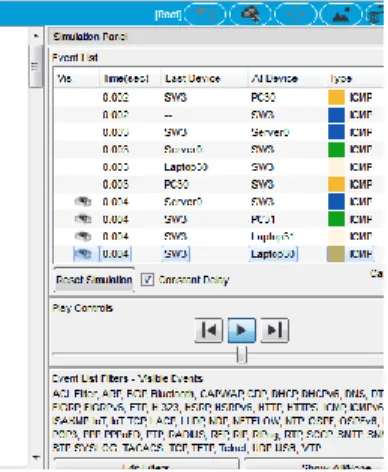The image size is (388, 472).
Task: Click the orange swatch in PC30 to SW3 row
Action: tap(336, 184)
